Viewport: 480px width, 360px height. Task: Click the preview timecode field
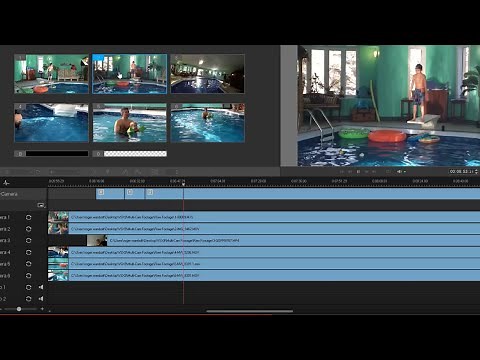click(461, 171)
